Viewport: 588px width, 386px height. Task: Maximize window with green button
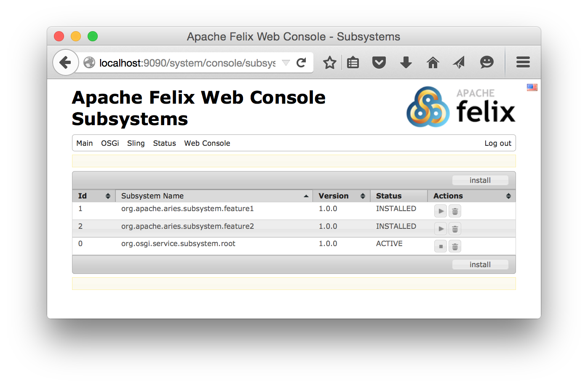coord(93,36)
